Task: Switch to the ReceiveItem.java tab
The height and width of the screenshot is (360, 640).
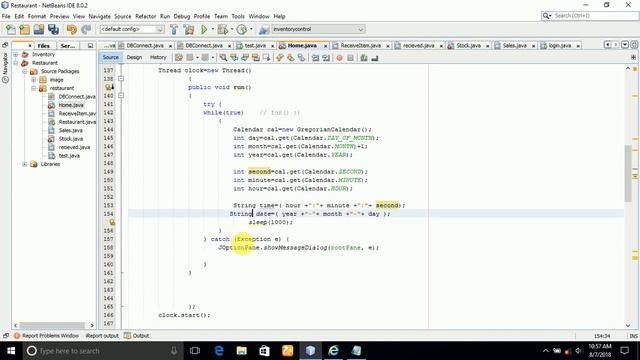Action: 360,45
